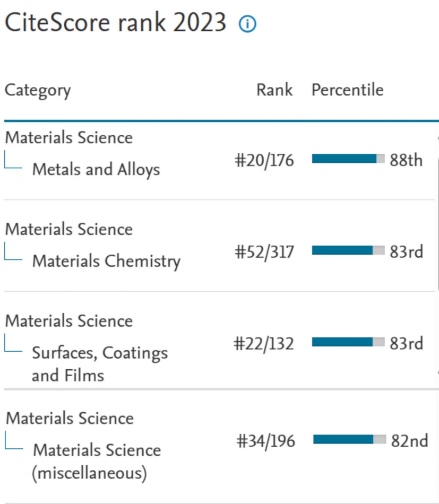
Task: Click the tree branch icon beside Materials Chemistry
Action: pos(13,255)
